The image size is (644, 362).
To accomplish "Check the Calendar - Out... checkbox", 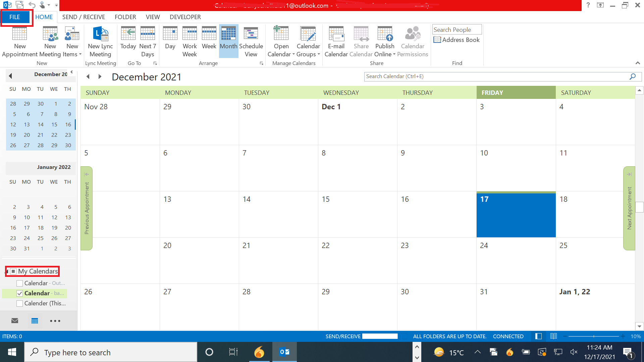I will pyautogui.click(x=20, y=283).
